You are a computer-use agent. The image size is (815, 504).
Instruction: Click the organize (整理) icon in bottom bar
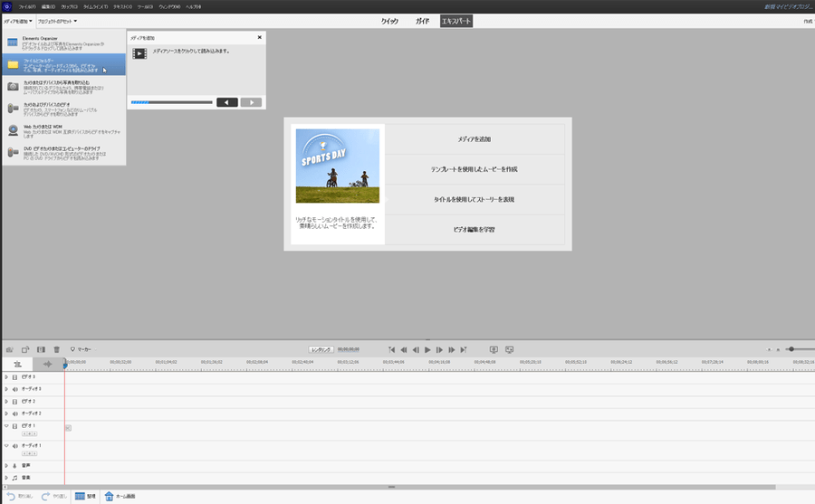[x=80, y=496]
